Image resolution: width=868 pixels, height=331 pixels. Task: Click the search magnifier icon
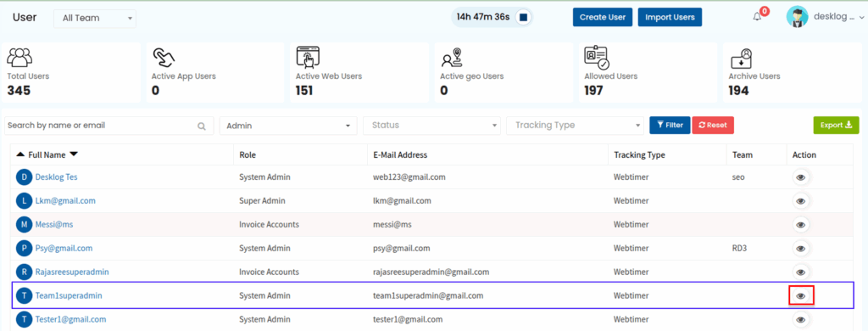(202, 126)
